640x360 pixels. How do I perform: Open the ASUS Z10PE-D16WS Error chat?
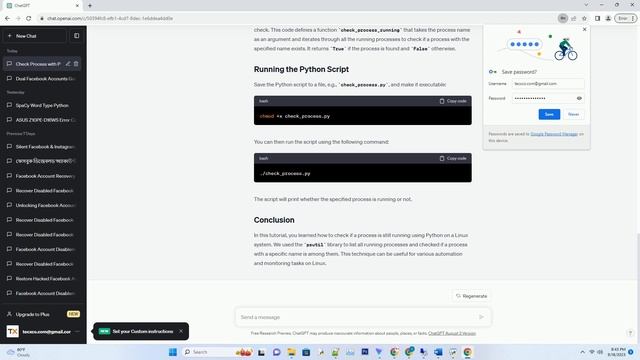click(x=42, y=120)
